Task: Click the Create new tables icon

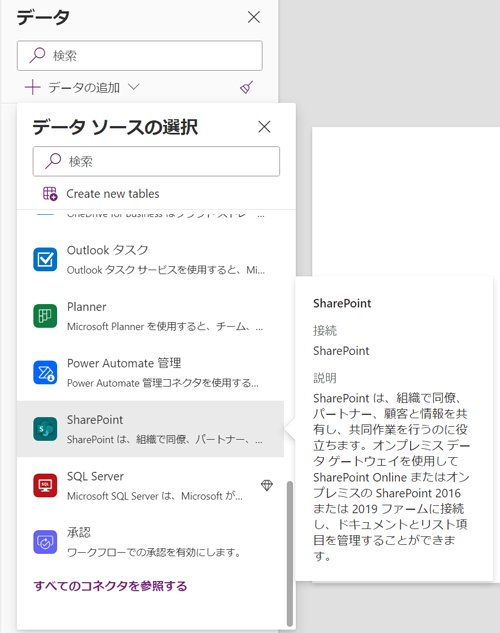Action: pyautogui.click(x=50, y=194)
